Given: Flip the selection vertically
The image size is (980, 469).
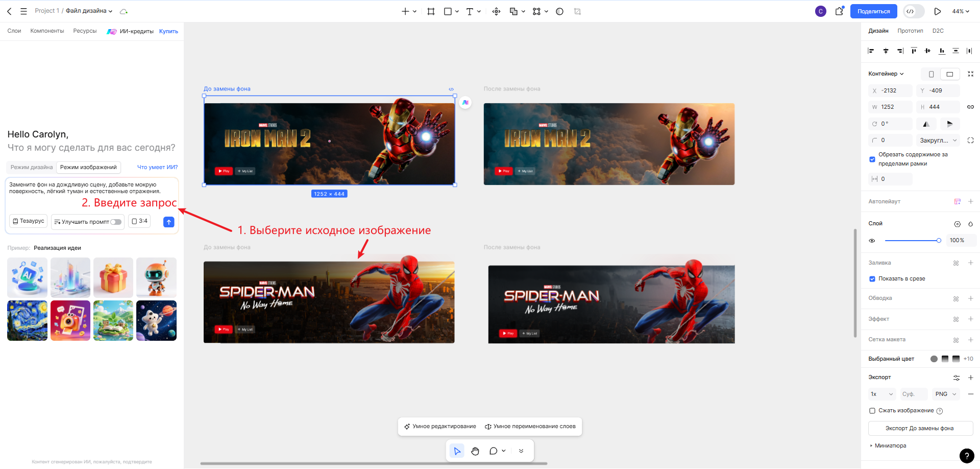Looking at the screenshot, I should point(949,124).
